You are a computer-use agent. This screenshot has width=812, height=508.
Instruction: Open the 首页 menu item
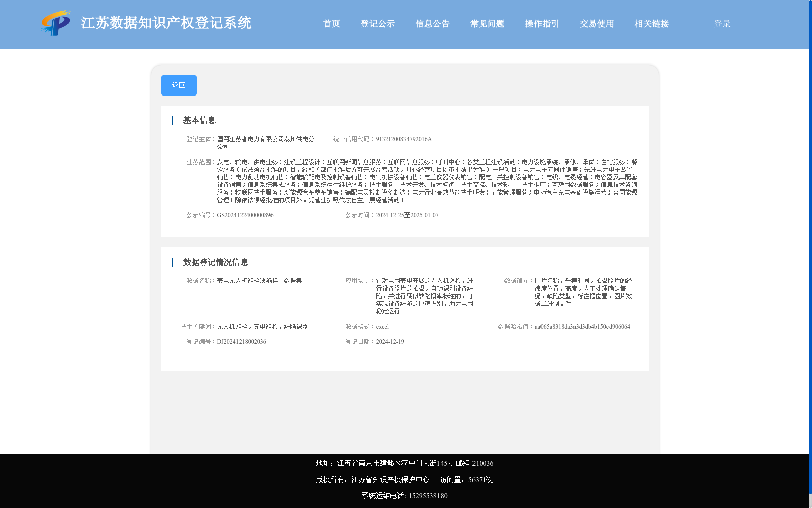point(331,24)
